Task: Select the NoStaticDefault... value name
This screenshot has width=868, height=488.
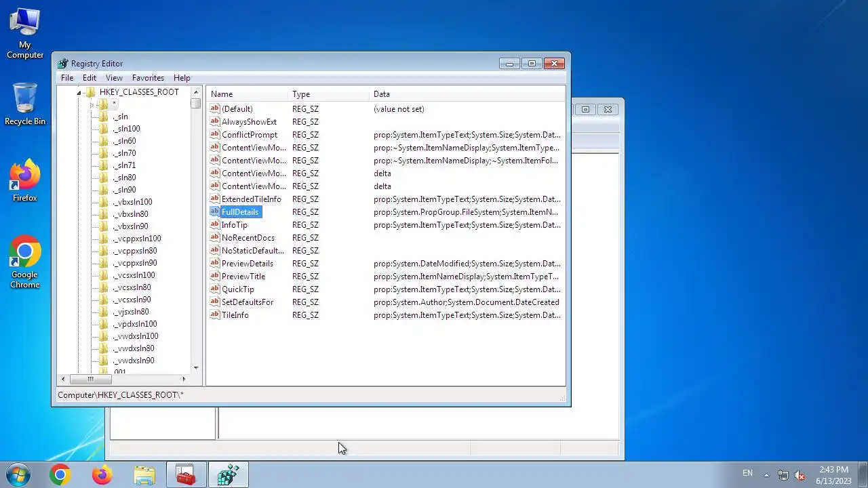Action: (253, 250)
